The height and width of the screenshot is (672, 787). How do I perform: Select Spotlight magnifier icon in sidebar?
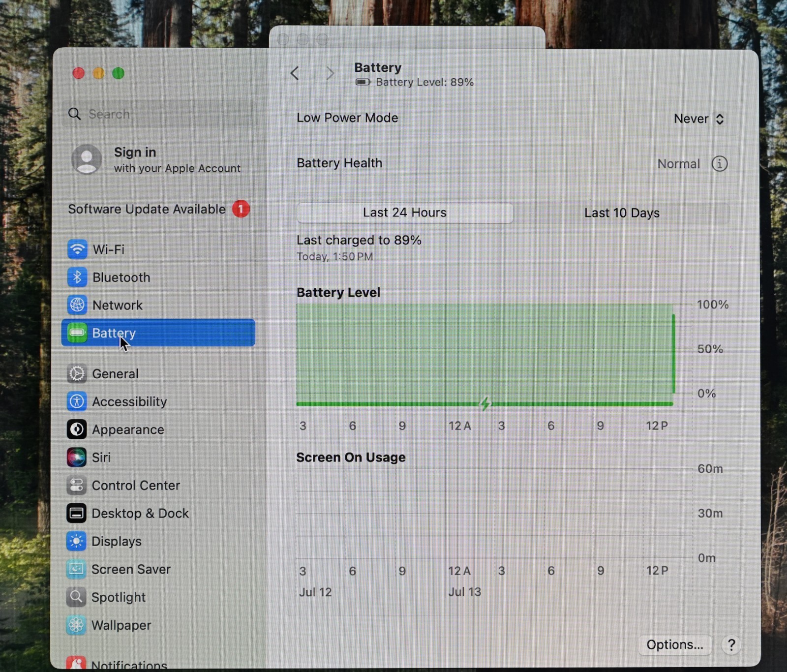pos(76,597)
